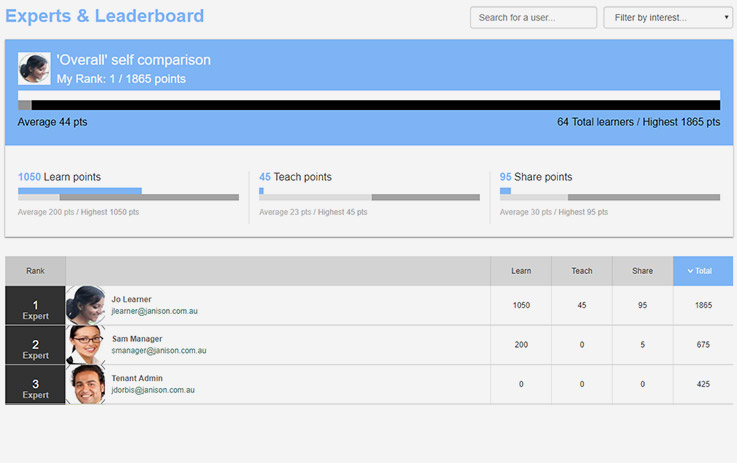Click the name 'Sam Manager'
The height and width of the screenshot is (463, 737).
(x=137, y=338)
